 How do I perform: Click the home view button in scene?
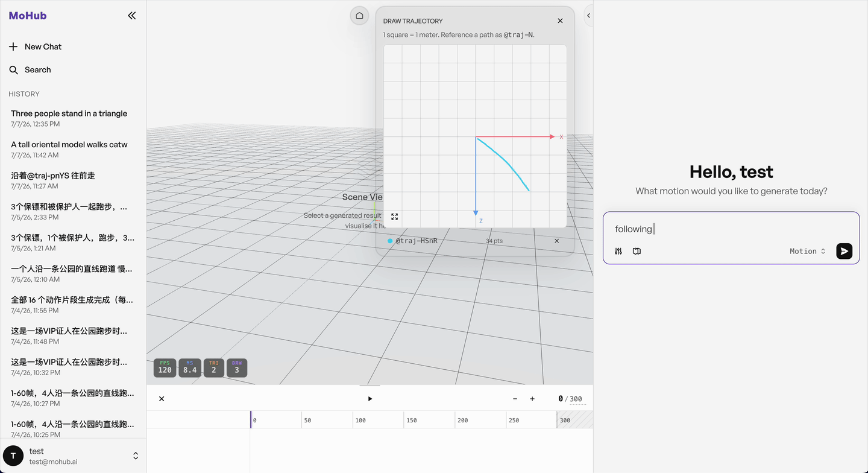click(360, 16)
